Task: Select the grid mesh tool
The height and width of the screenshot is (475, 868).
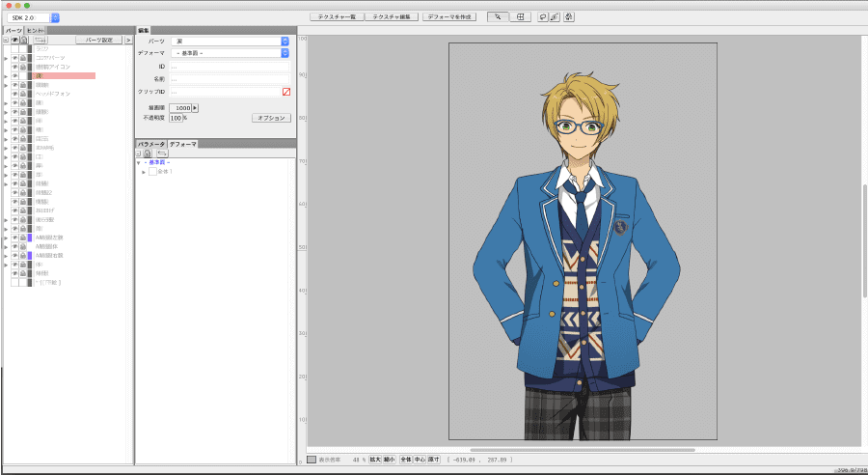Action: click(x=520, y=17)
